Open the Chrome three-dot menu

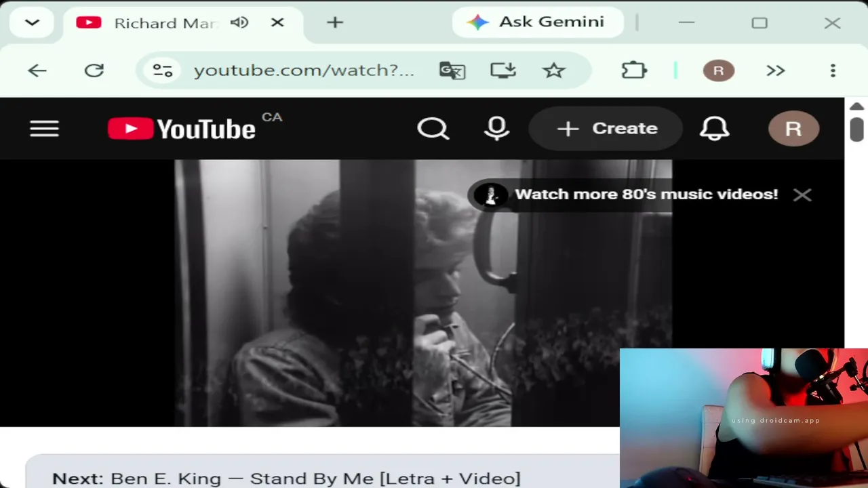point(833,70)
